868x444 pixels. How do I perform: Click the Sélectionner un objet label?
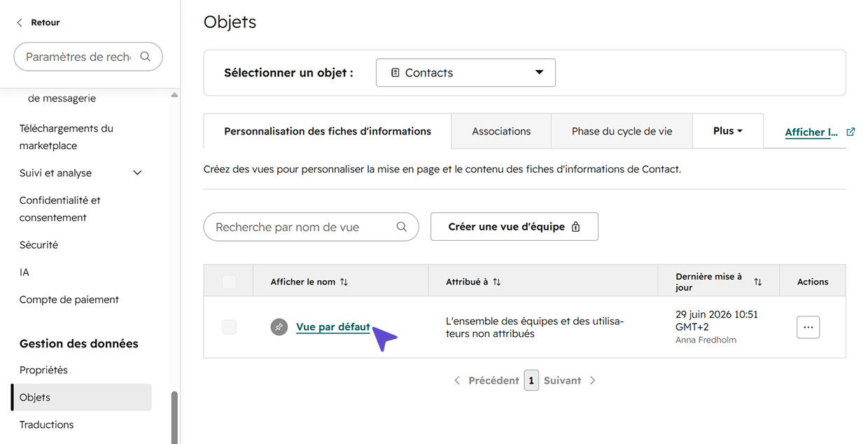[x=288, y=73]
